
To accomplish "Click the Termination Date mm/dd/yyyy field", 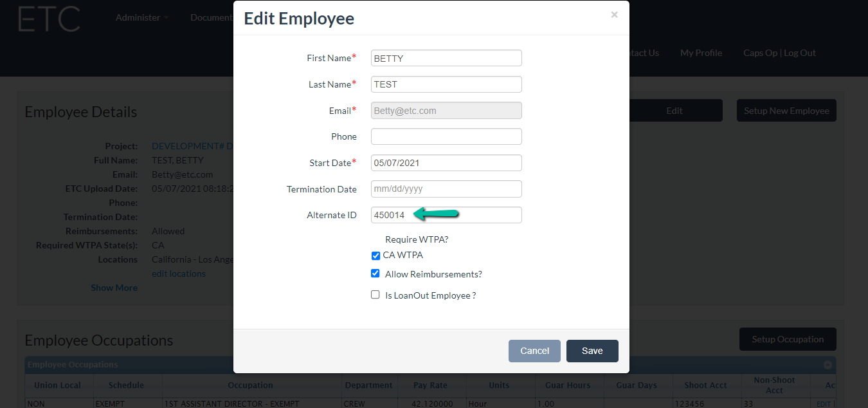I will coord(446,189).
